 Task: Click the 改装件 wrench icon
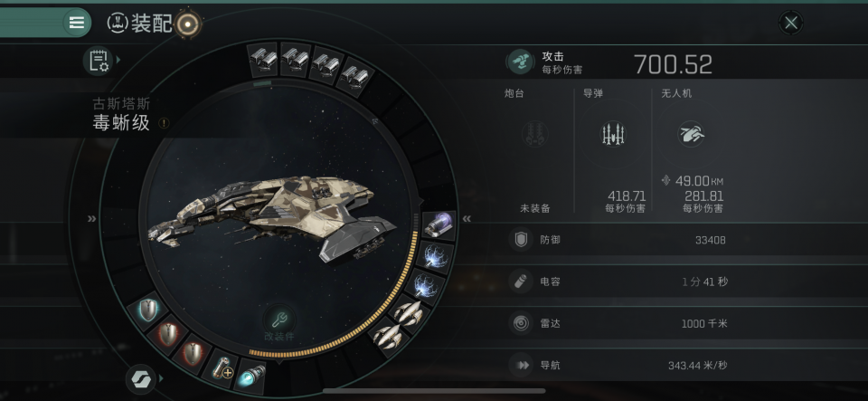point(279,319)
